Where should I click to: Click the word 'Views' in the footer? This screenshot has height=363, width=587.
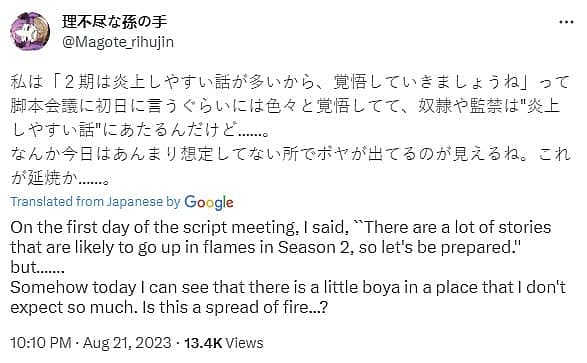pos(245,343)
